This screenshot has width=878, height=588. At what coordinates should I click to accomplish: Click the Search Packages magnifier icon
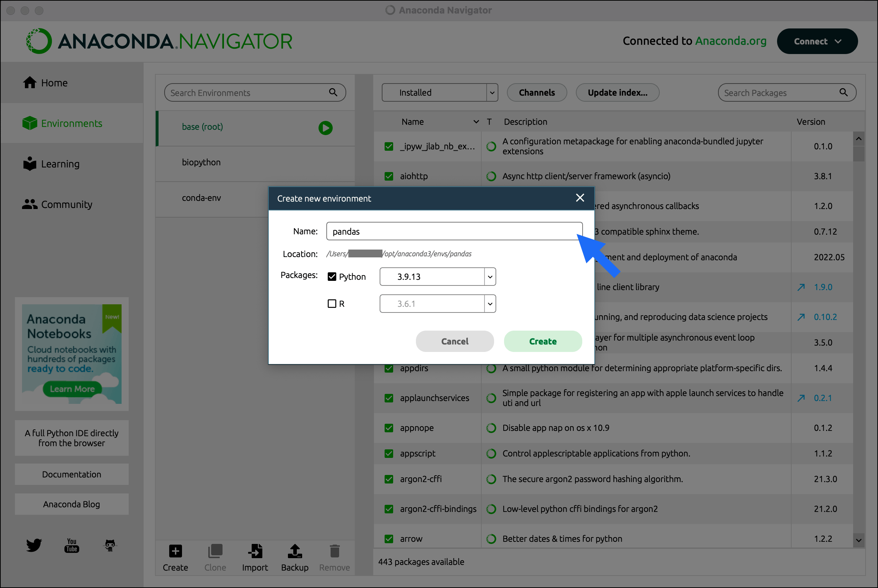tap(844, 92)
